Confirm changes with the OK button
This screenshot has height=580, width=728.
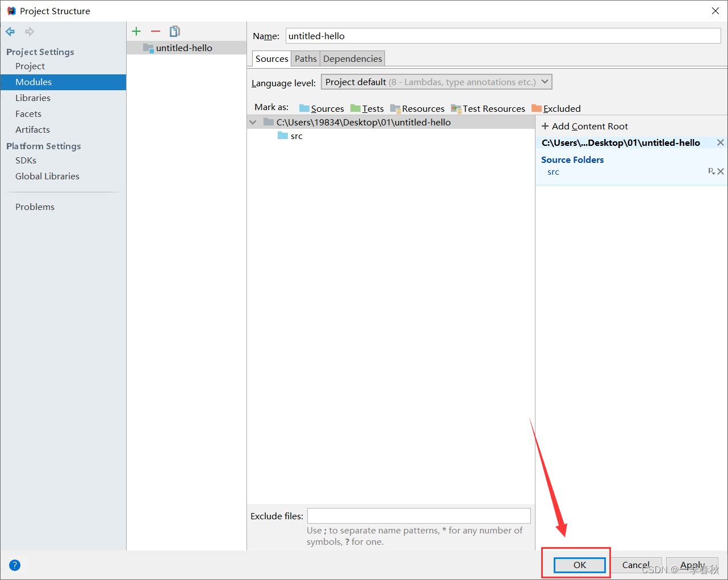578,565
